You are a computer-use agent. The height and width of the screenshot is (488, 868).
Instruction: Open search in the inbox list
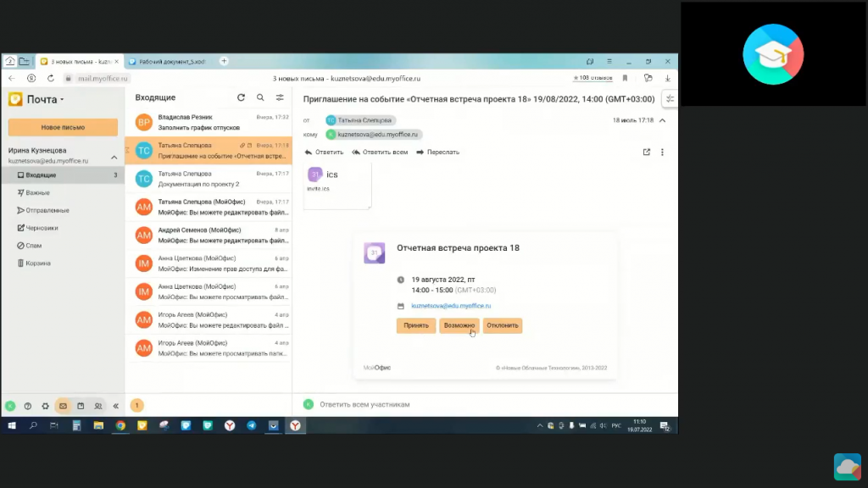260,97
